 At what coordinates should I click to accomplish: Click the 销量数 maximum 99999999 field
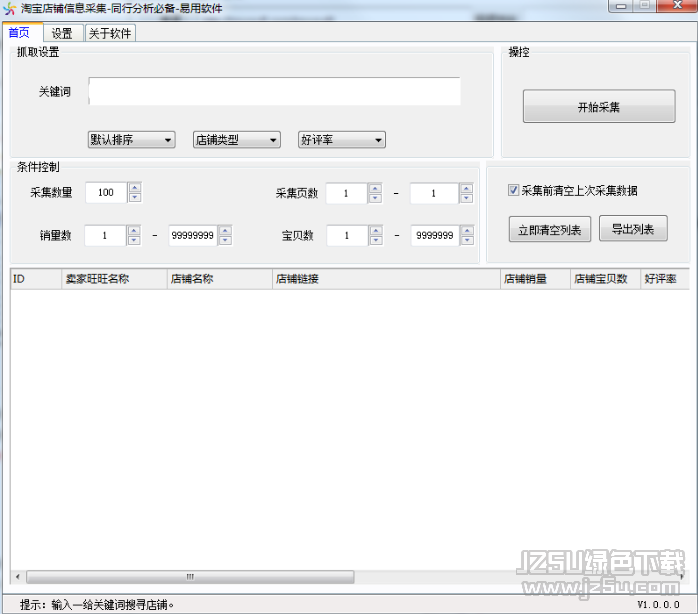coord(193,235)
